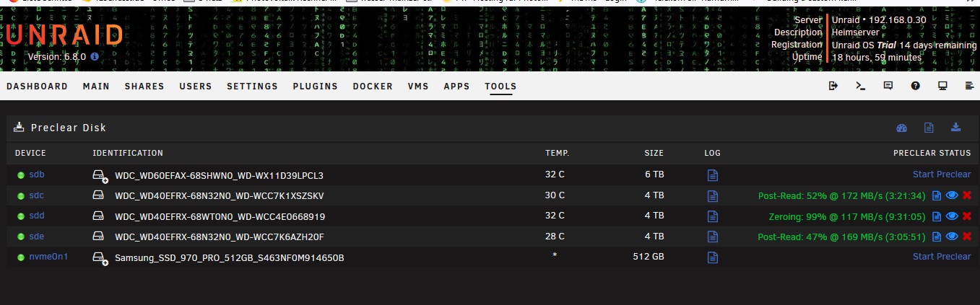Open the system log lines icon
Screen dimensions: 980x305
[x=969, y=86]
